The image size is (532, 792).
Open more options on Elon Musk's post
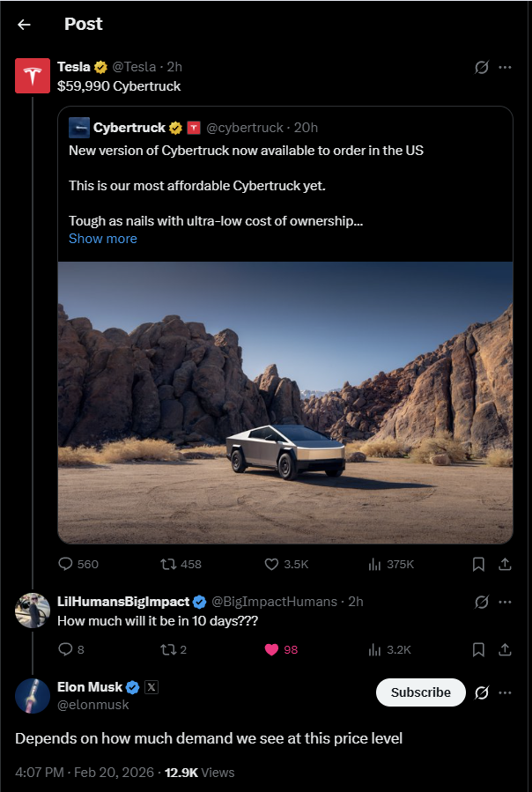[505, 692]
